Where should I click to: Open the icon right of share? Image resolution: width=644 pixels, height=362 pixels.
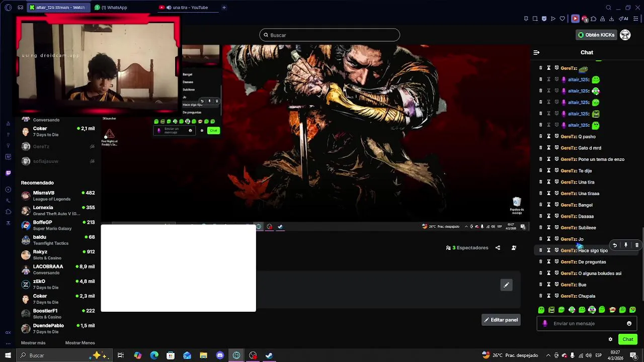(x=514, y=248)
